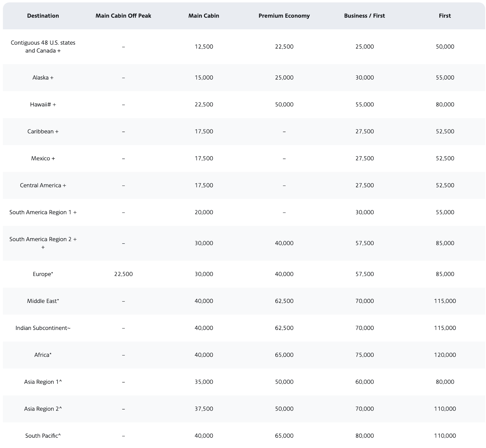Image resolution: width=486 pixels, height=448 pixels.
Task: Click the Destination column header
Action: click(x=43, y=16)
